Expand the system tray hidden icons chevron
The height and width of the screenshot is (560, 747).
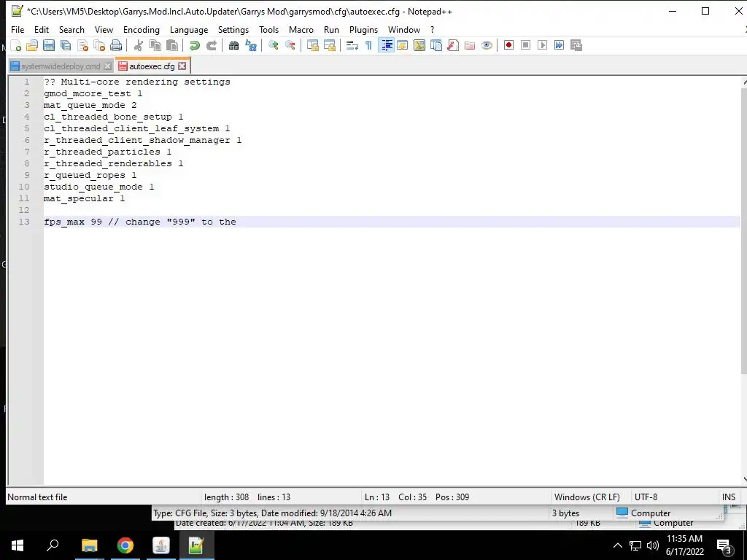[x=617, y=545]
